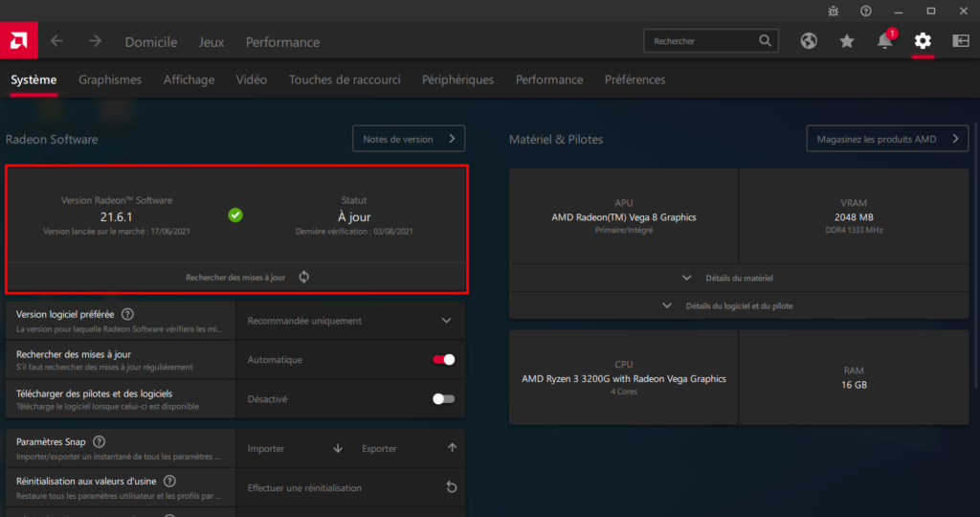Go back with the left arrow
The height and width of the screenshot is (517, 980).
(56, 41)
